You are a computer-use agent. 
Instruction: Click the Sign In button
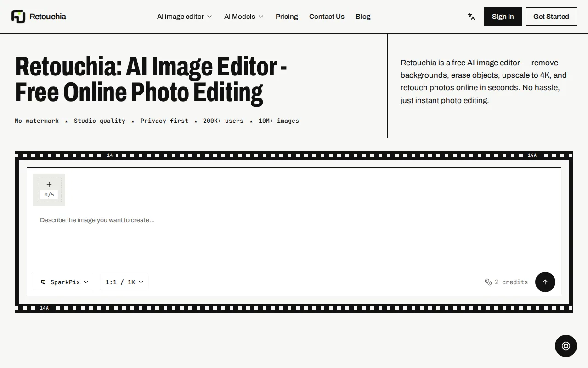coord(503,17)
